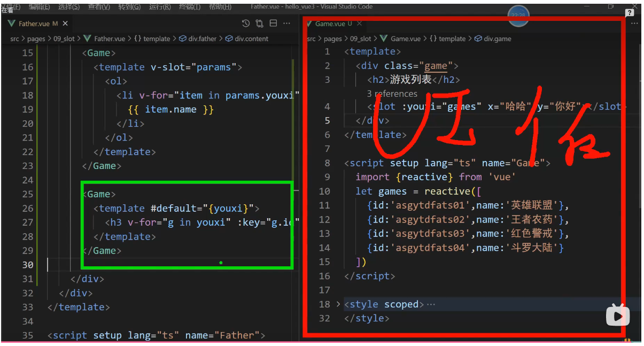
Task: Click the {{ item.name }} interpolation
Action: click(x=171, y=109)
